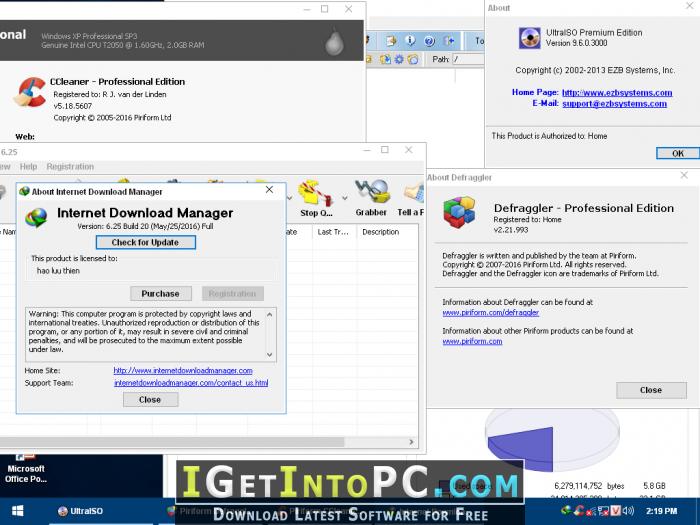Open the www.piriform.com link
Viewport: 700px width, 525px height.
(x=472, y=341)
